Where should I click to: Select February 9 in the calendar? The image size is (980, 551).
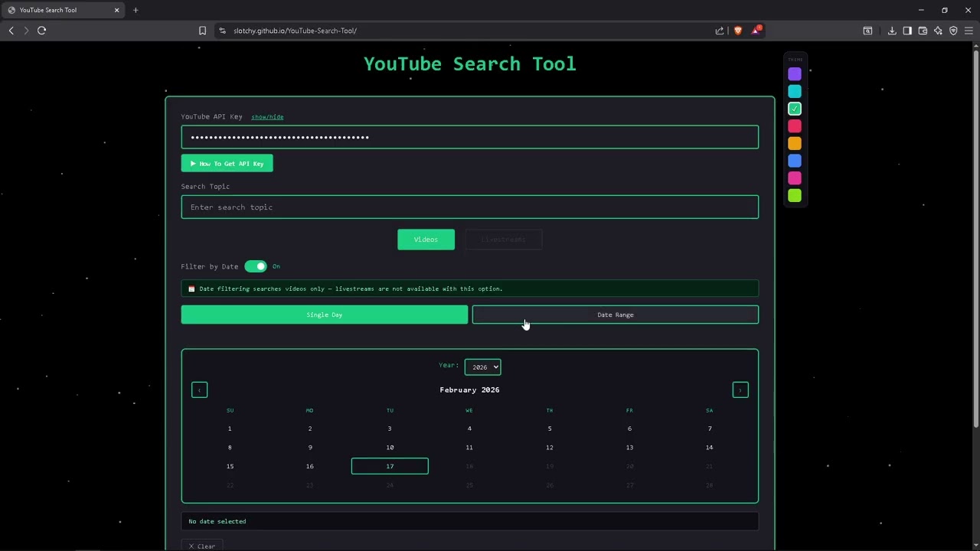click(309, 448)
